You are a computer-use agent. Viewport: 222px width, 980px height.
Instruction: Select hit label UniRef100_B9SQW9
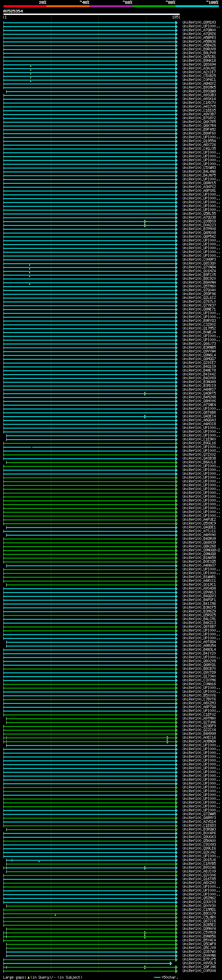click(199, 91)
